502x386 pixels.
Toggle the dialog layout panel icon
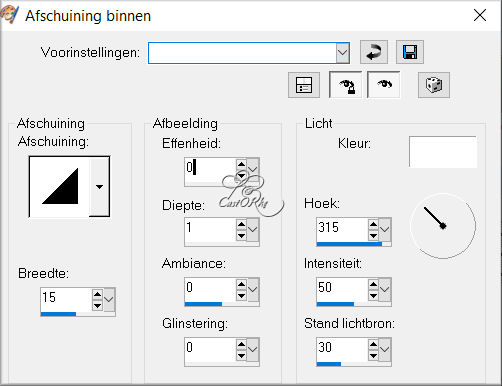tap(304, 85)
